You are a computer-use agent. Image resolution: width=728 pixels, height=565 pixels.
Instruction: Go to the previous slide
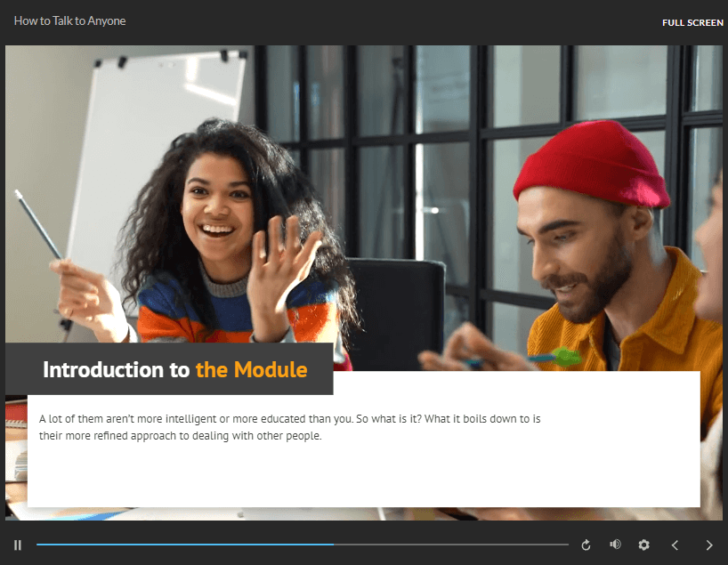[675, 545]
